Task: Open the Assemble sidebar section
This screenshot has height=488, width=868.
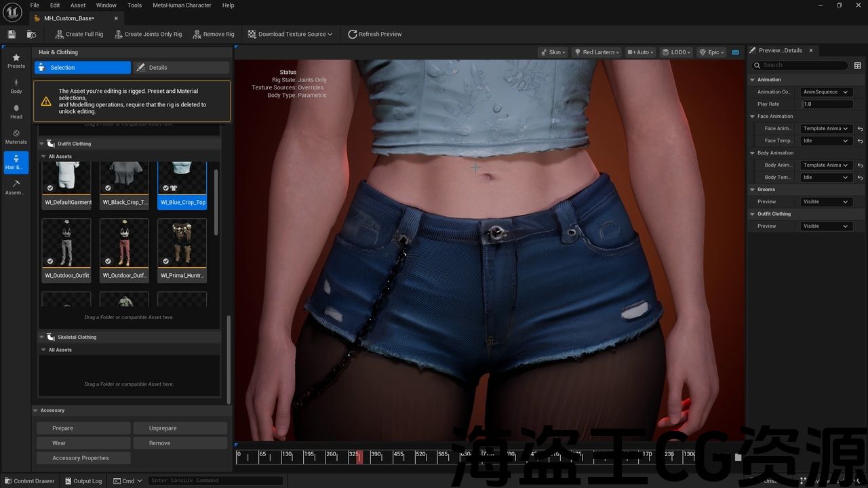Action: point(16,187)
